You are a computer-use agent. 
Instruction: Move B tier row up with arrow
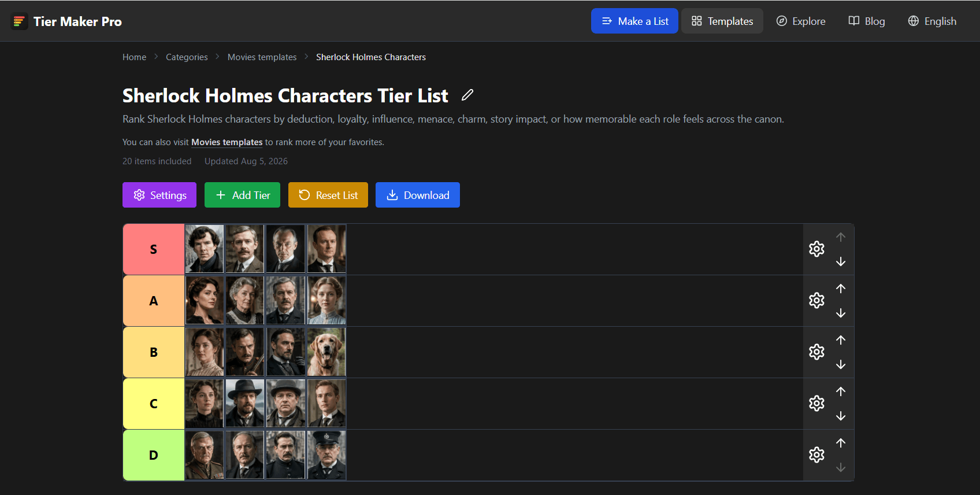pyautogui.click(x=841, y=339)
